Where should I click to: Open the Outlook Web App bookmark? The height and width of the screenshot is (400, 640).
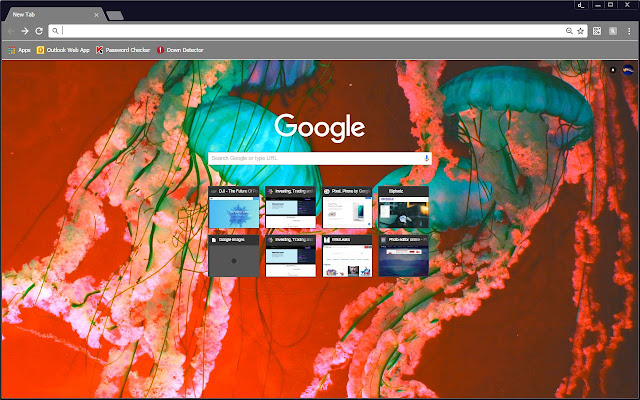[63, 50]
